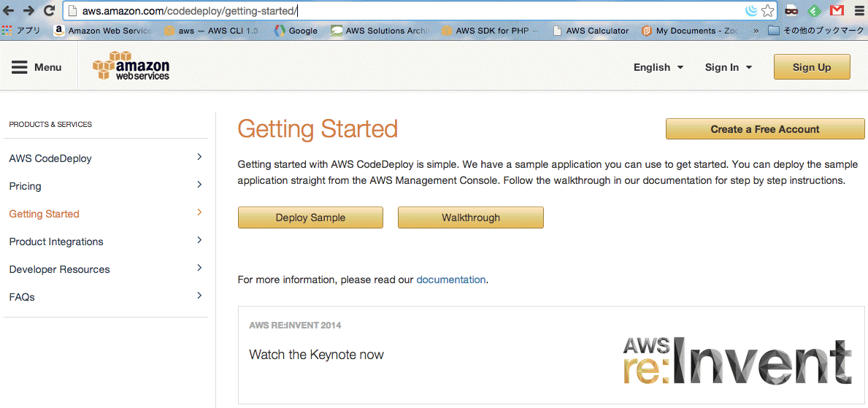Screen dimensions: 868x408
Task: Select Getting Started in the sidebar
Action: 45,214
